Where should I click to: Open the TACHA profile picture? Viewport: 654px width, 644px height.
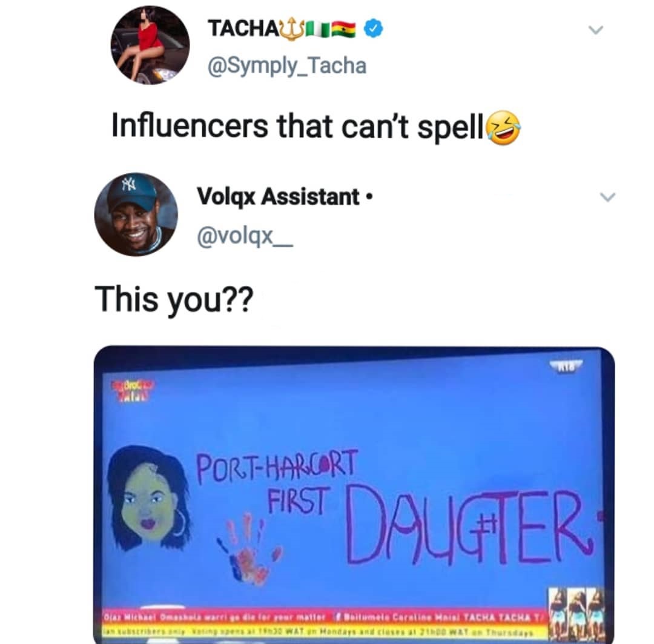click(x=150, y=45)
